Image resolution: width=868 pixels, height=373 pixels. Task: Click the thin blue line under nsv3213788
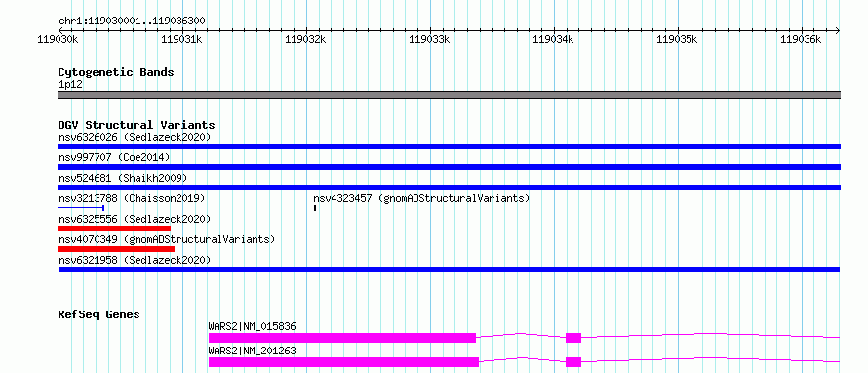click(x=81, y=208)
